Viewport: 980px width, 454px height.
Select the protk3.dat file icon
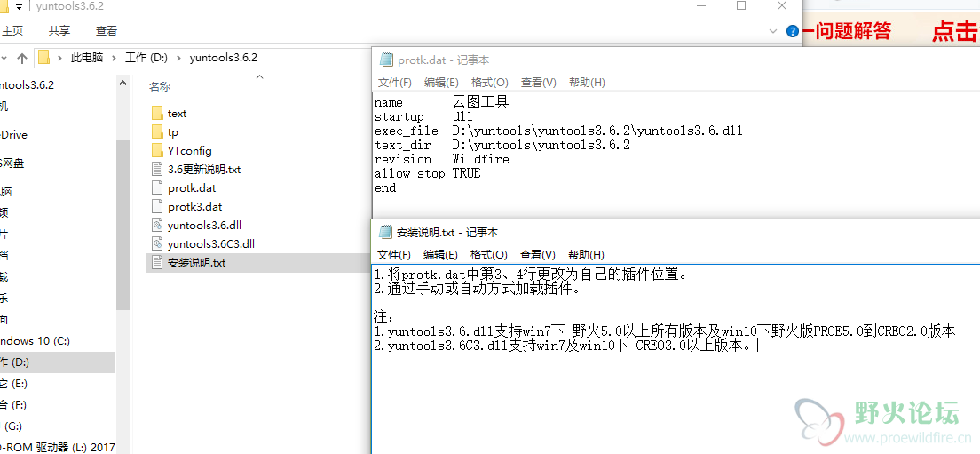tap(157, 206)
